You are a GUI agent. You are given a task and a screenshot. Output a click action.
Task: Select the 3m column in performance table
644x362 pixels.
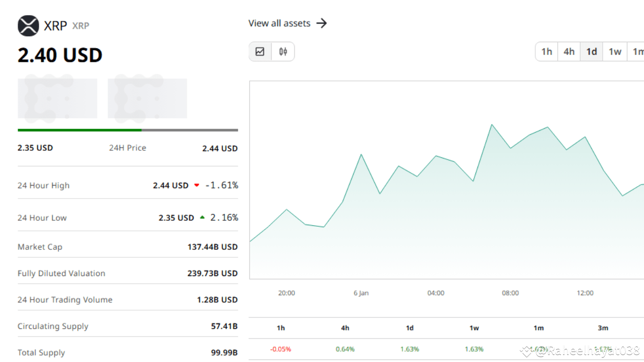(x=603, y=328)
